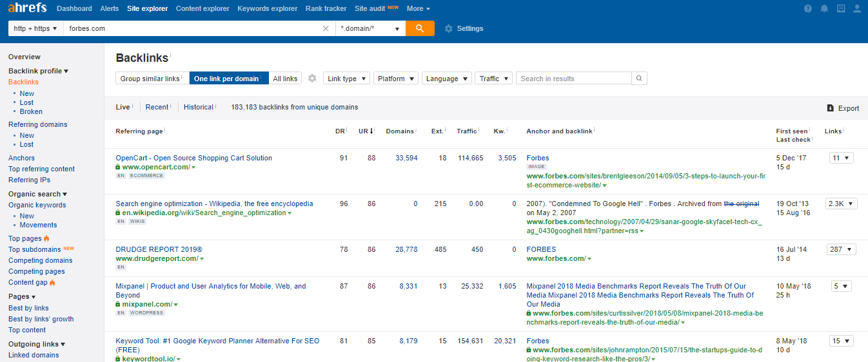This screenshot has height=362, width=868.
Task: Open Anchors in sidebar
Action: coord(21,158)
